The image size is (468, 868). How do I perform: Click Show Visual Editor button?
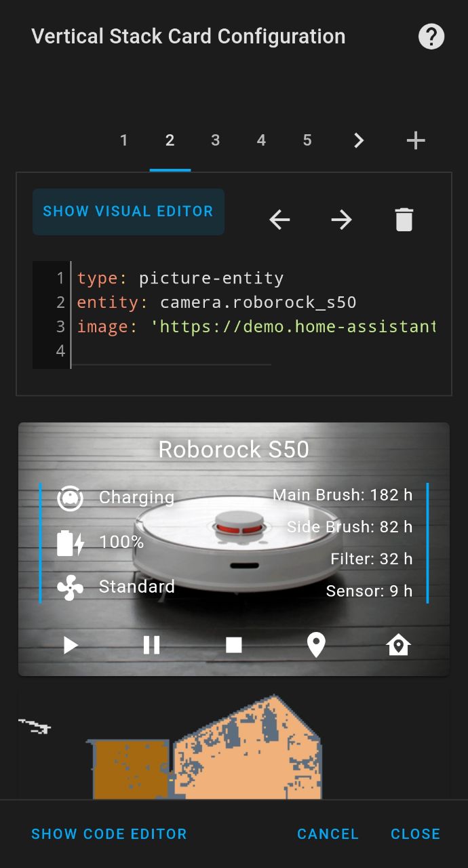[128, 212]
